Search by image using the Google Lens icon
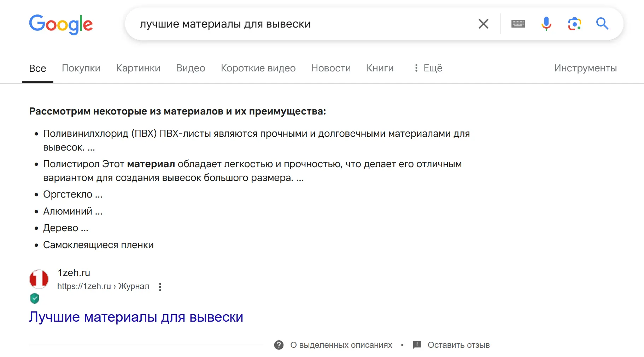644x357 pixels. (x=574, y=24)
